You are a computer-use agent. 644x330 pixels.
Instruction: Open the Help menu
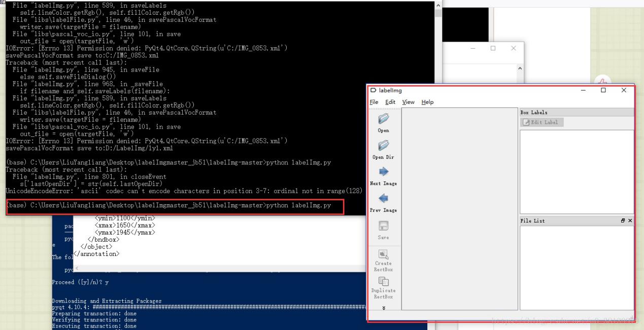click(x=427, y=102)
